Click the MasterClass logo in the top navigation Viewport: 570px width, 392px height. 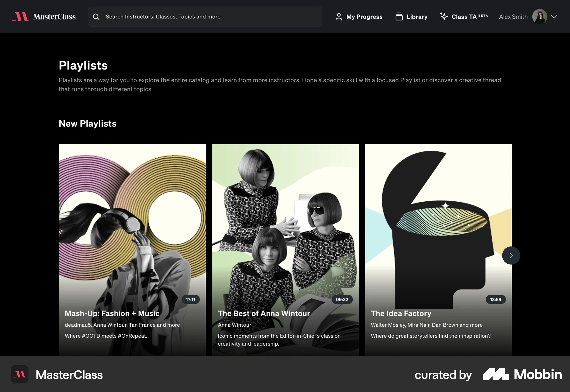44,17
